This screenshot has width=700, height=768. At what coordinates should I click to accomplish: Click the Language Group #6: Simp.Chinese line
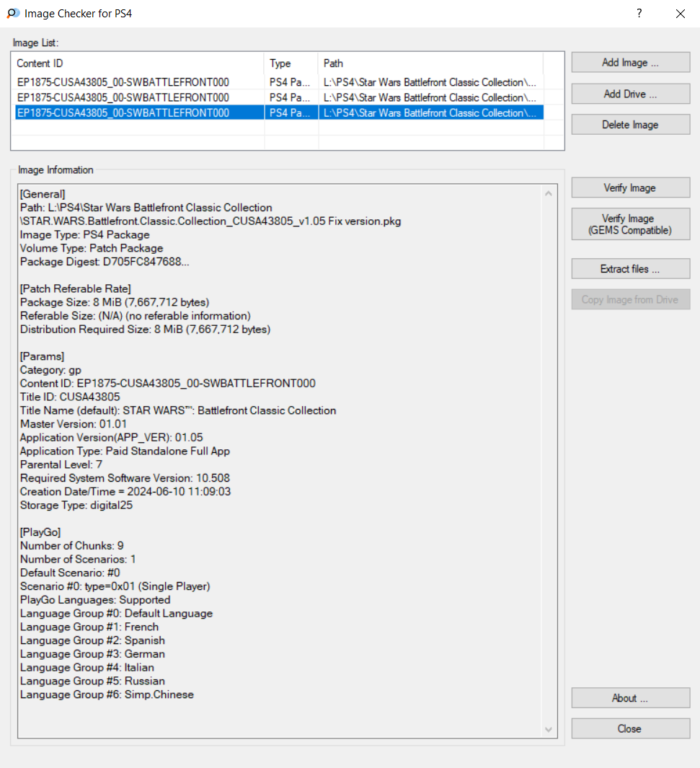coord(107,694)
